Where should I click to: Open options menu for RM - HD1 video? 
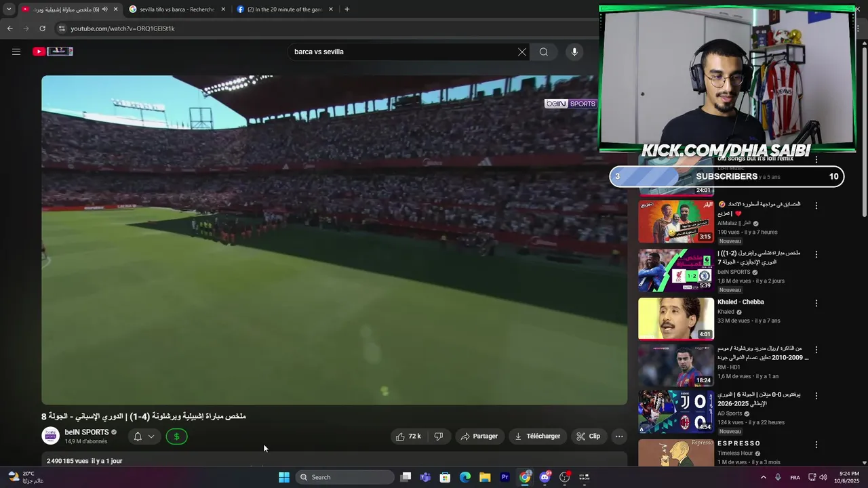[x=816, y=350]
